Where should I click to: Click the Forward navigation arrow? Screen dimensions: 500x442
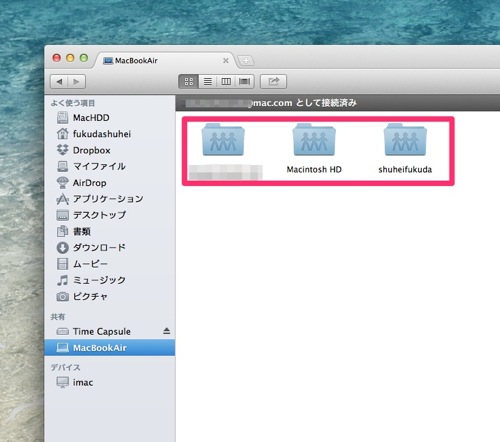(76, 82)
